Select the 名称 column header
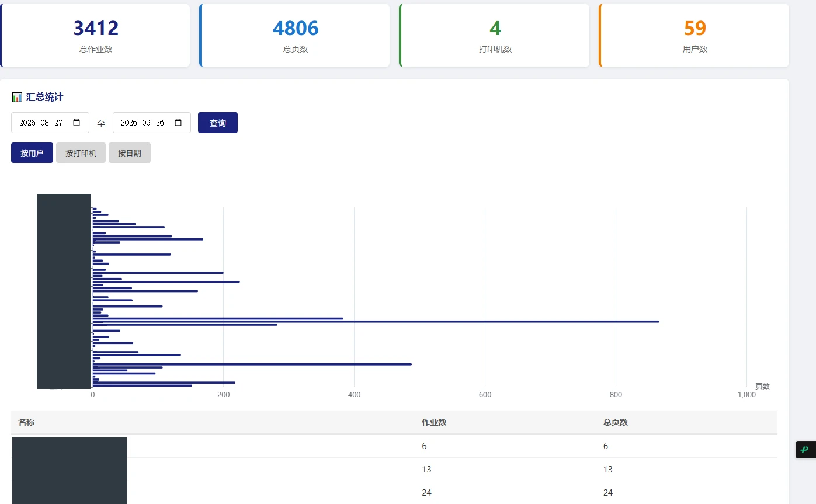The height and width of the screenshot is (504, 816). tap(26, 422)
